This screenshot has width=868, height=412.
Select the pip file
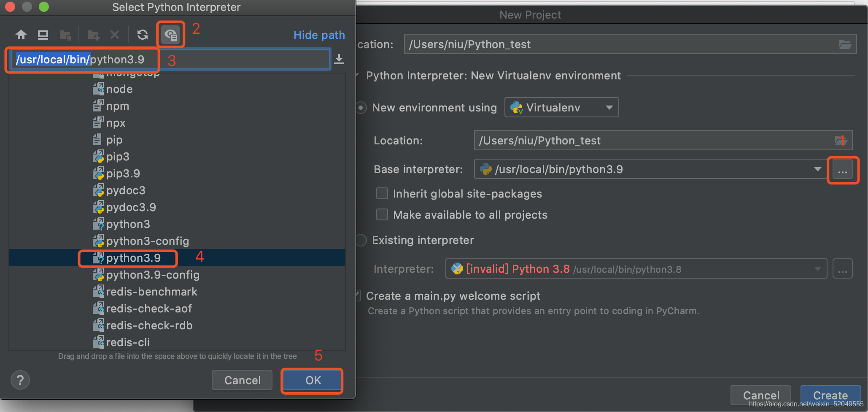tap(177, 140)
